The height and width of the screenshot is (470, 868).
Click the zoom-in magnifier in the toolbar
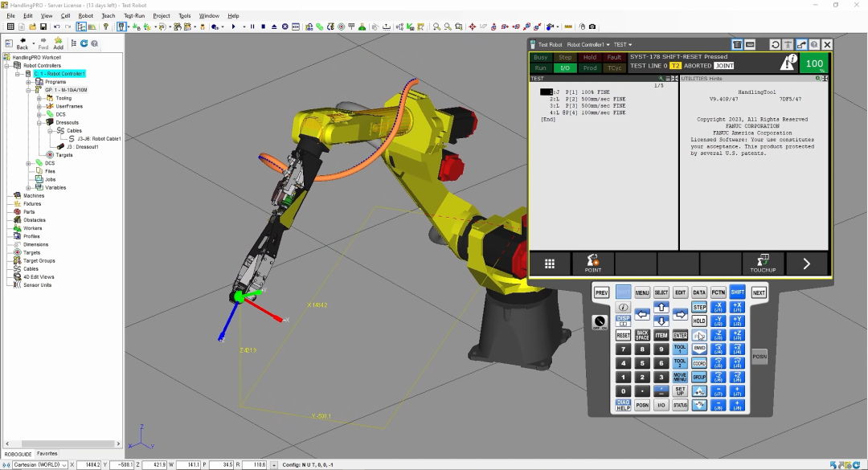coord(436,27)
